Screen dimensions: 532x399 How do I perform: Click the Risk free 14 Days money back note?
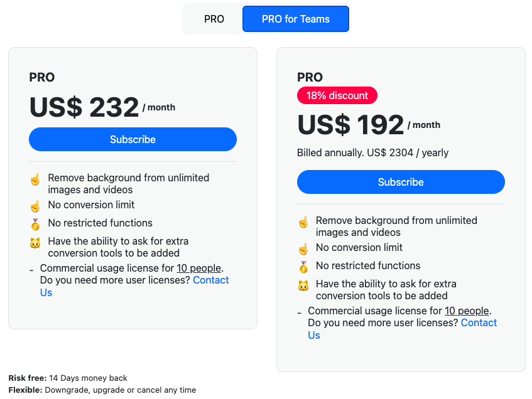pos(68,378)
